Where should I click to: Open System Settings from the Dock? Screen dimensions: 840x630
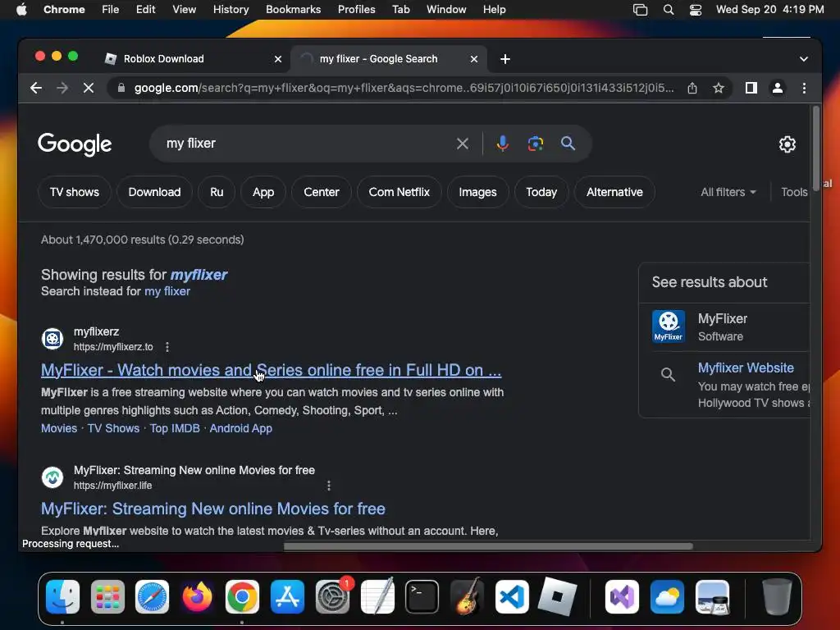tap(332, 597)
